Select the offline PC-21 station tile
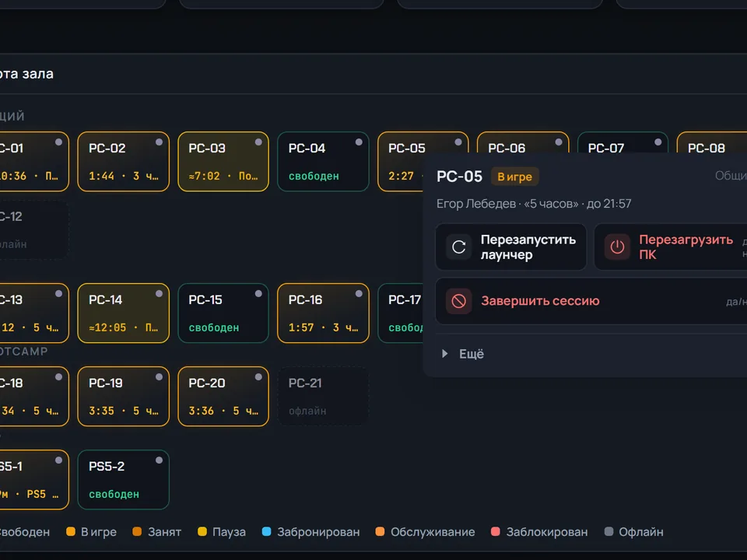747x560 pixels. tap(323, 396)
